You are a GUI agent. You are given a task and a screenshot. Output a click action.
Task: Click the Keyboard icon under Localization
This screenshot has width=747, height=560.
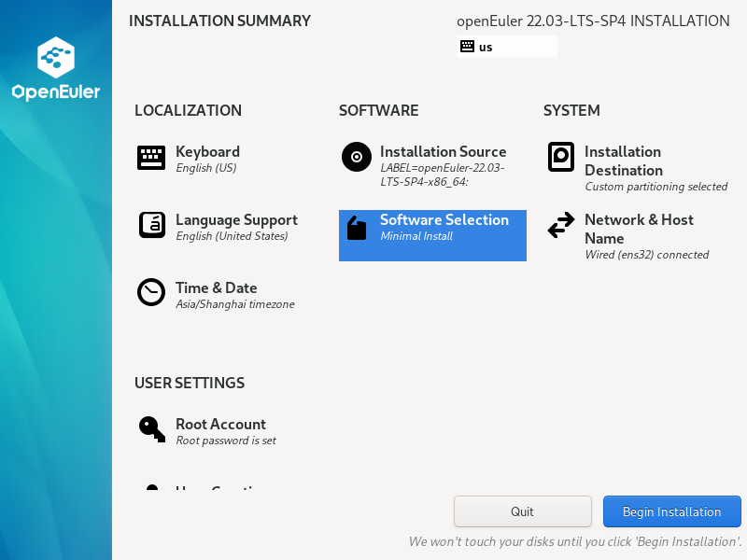click(151, 158)
